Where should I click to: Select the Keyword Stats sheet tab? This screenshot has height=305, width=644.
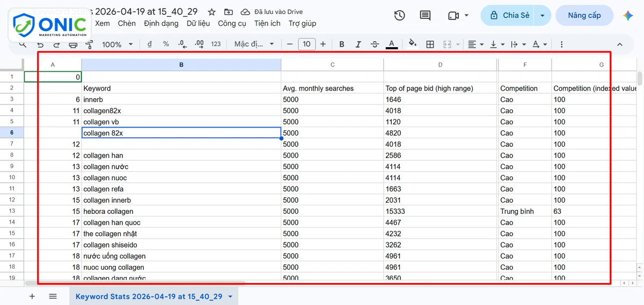point(149,296)
